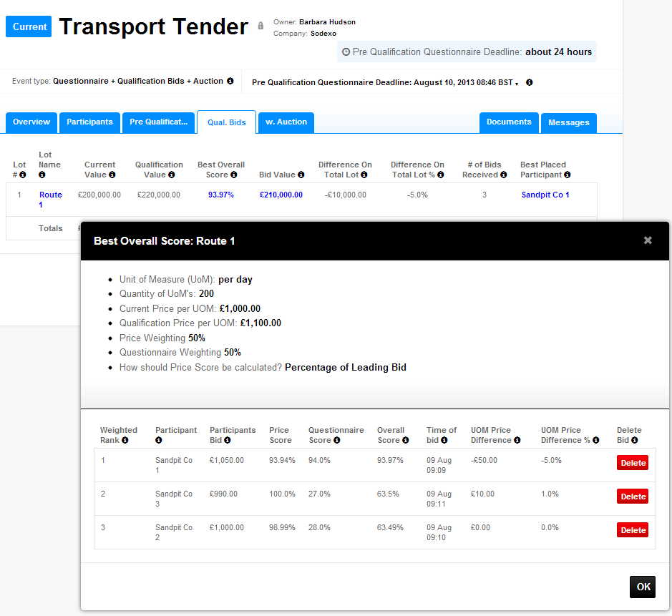Click info icon beside Best Overall Score header

[233, 175]
